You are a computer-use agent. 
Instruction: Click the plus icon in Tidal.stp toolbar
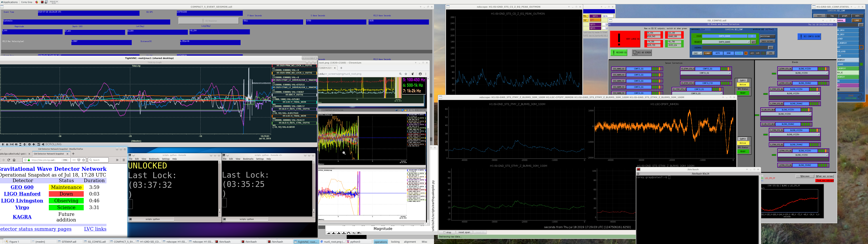tap(33, 144)
